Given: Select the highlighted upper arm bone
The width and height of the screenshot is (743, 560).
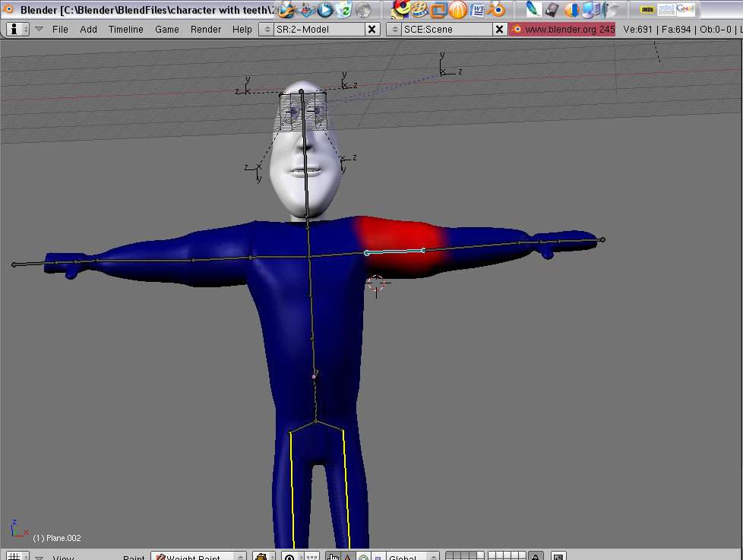Looking at the screenshot, I should (x=395, y=252).
